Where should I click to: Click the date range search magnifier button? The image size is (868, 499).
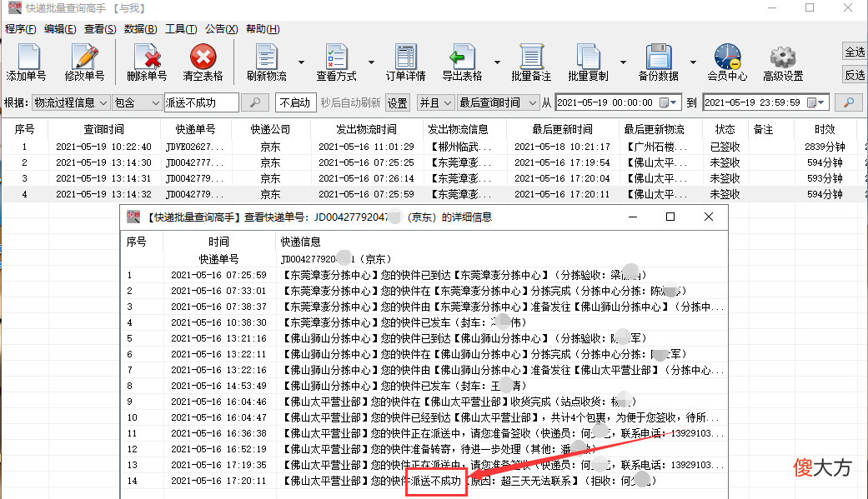[849, 102]
